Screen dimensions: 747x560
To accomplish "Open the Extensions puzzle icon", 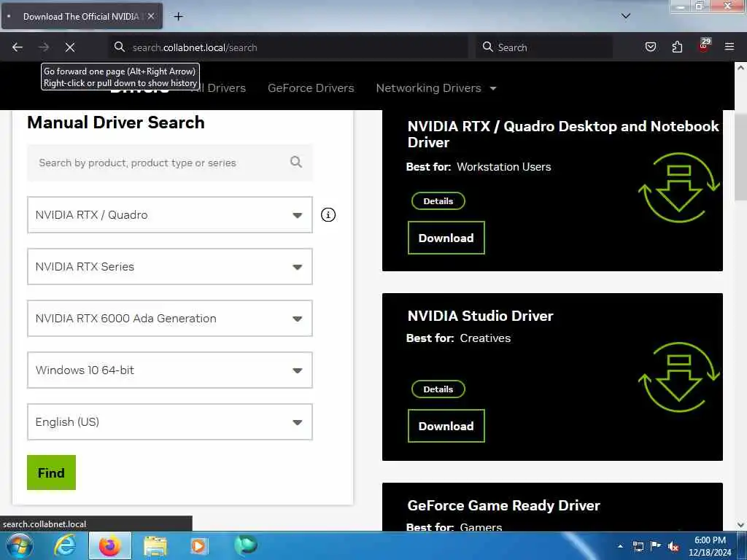I will pos(677,47).
